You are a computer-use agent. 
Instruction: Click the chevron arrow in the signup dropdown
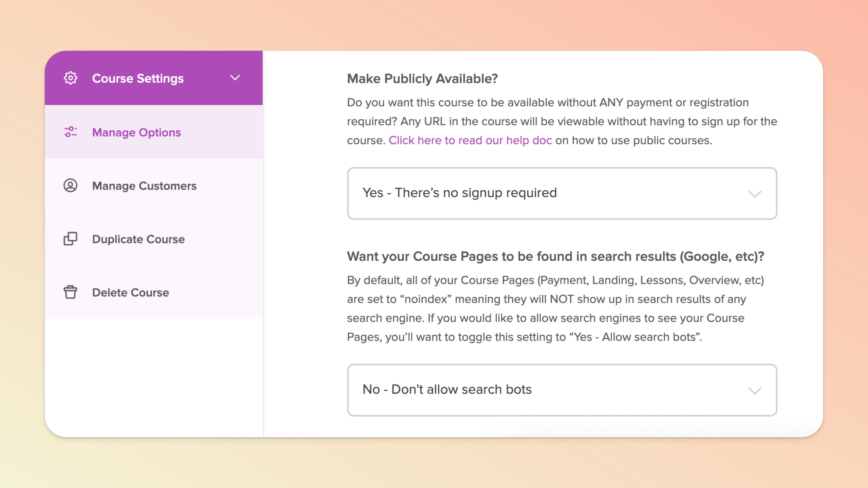pyautogui.click(x=755, y=194)
